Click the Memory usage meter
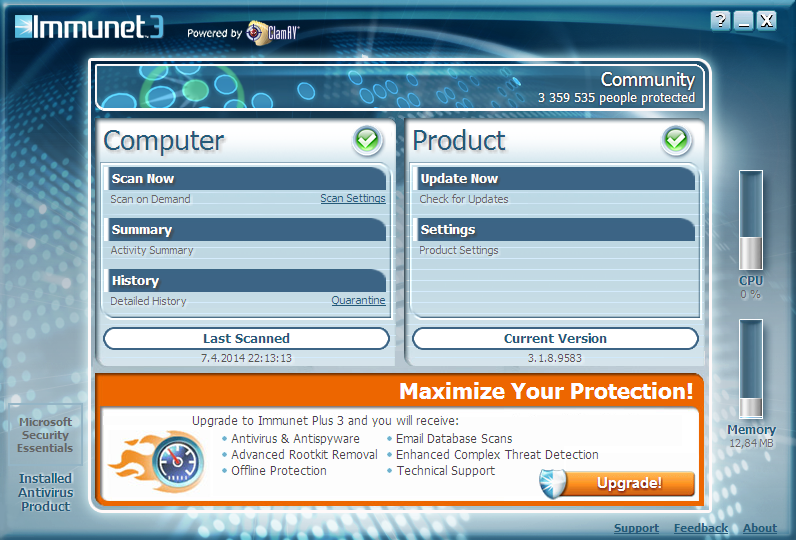This screenshot has width=796, height=540. 751,369
